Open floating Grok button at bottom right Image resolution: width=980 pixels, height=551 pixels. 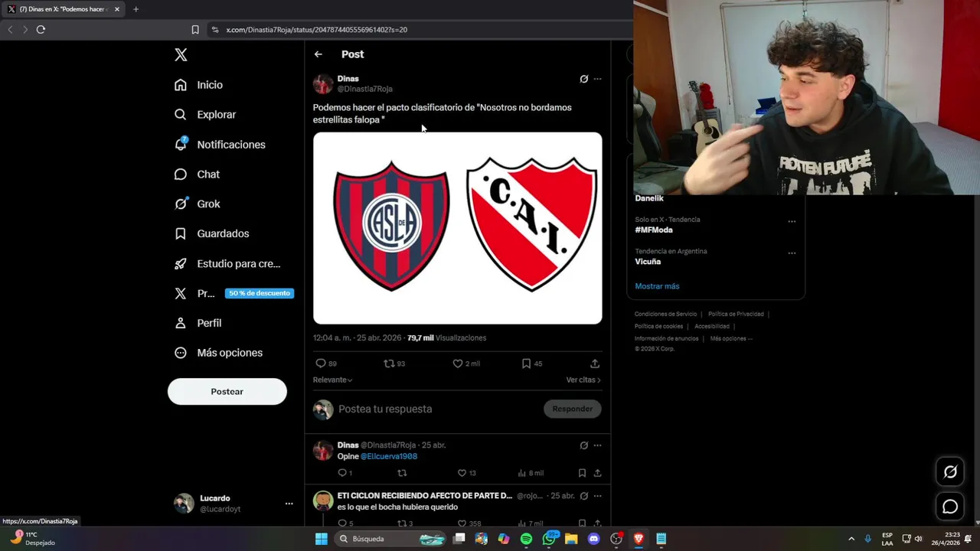coord(950,471)
